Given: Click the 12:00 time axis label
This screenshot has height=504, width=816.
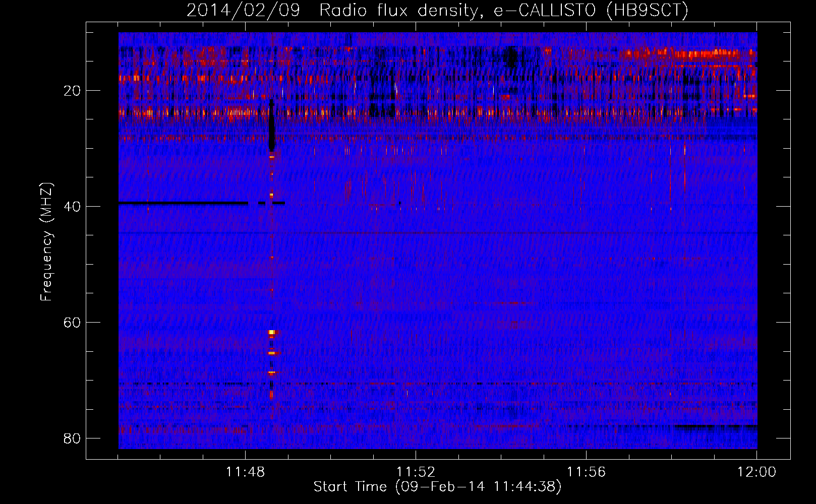Looking at the screenshot, I should 756,472.
